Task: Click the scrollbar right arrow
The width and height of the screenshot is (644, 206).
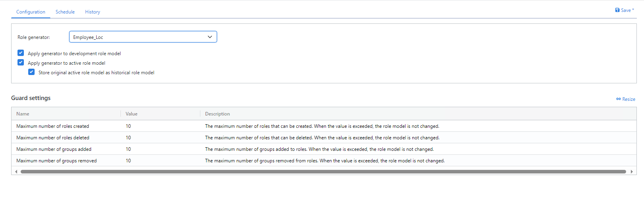Action: pyautogui.click(x=632, y=172)
